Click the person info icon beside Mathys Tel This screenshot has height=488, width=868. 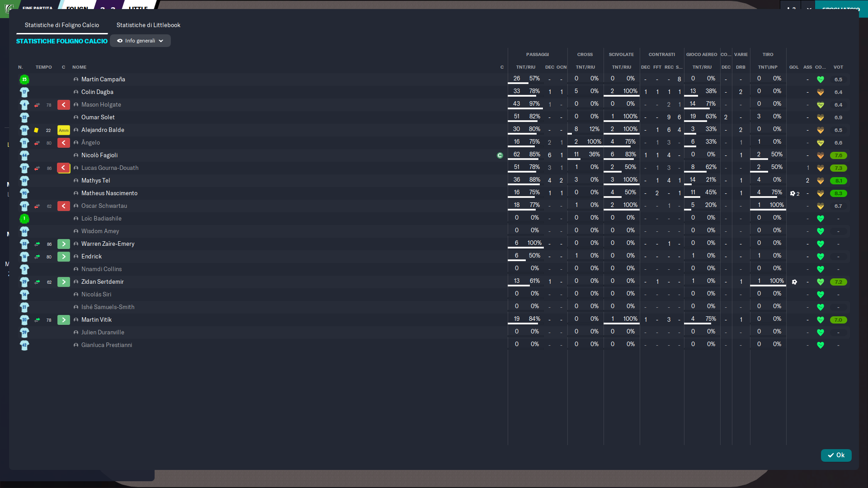coord(76,181)
